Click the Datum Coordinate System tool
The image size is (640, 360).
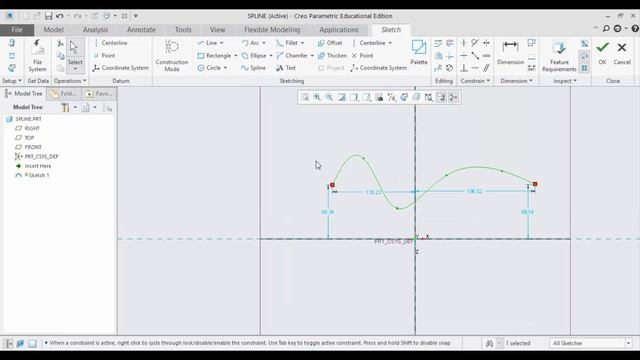120,68
